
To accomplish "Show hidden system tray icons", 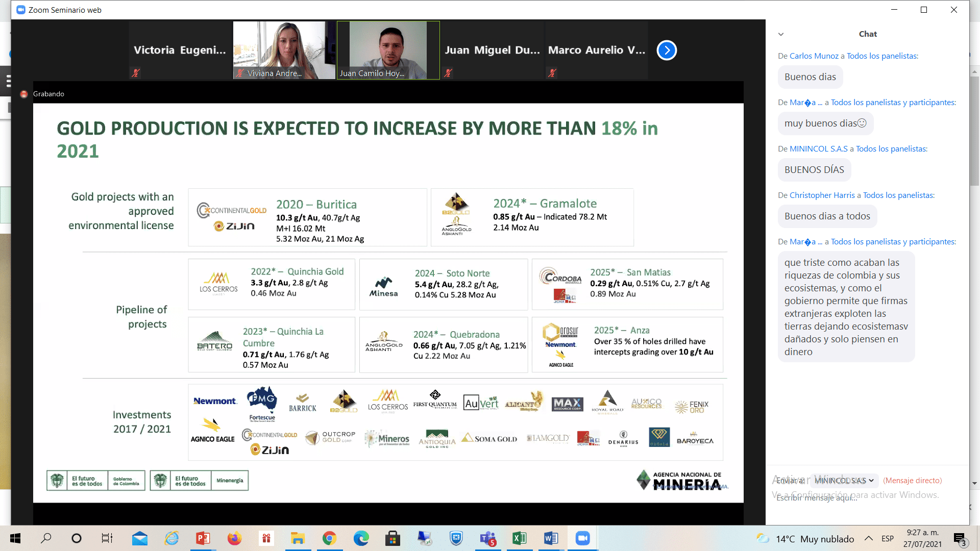I will pyautogui.click(x=868, y=538).
